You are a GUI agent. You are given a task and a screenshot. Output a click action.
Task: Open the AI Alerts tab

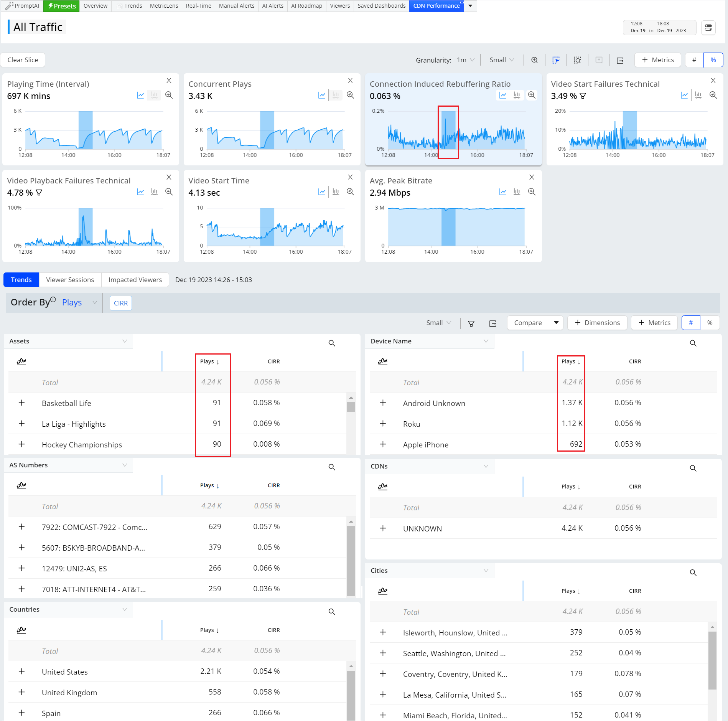[273, 6]
